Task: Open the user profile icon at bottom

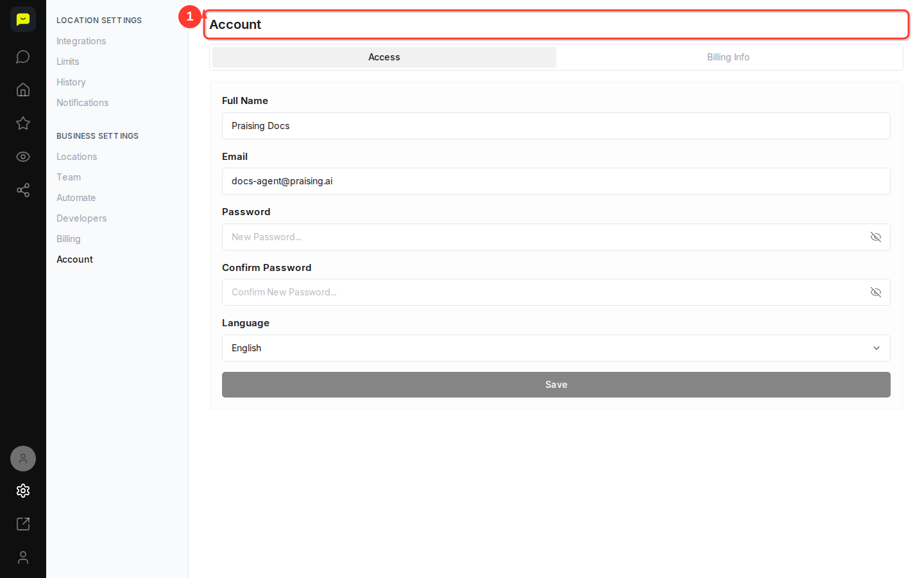Action: (x=23, y=557)
